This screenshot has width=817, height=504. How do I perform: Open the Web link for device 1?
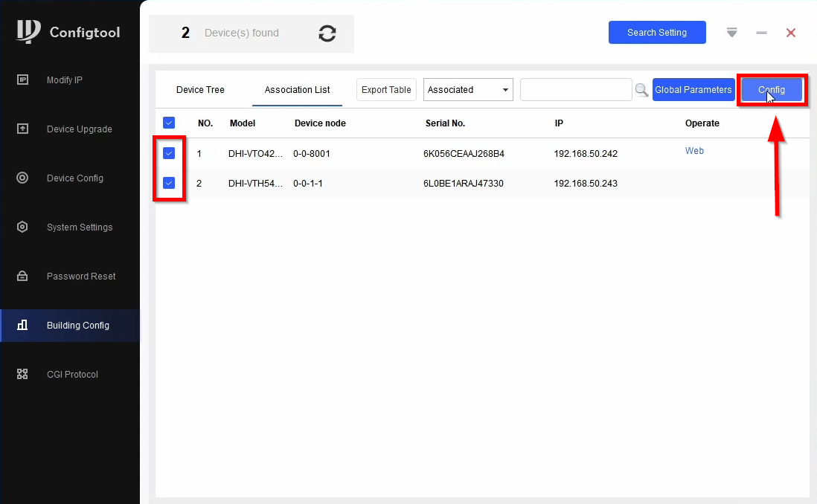click(694, 150)
